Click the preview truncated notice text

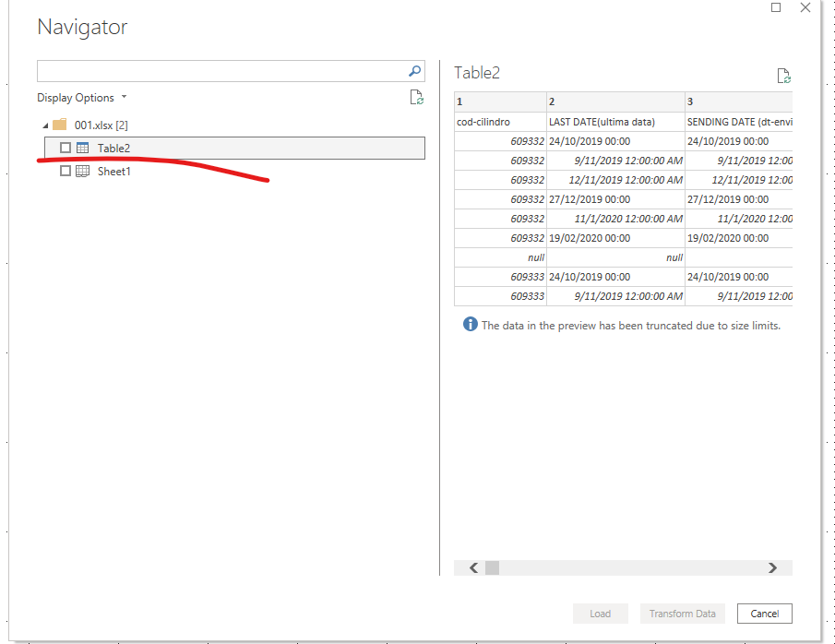coord(630,326)
